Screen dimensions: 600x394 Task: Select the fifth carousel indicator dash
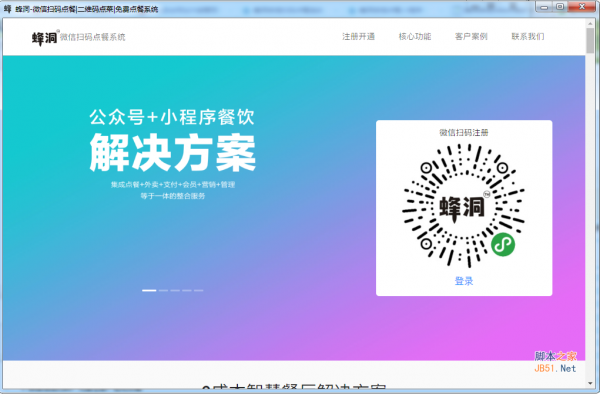pos(199,290)
